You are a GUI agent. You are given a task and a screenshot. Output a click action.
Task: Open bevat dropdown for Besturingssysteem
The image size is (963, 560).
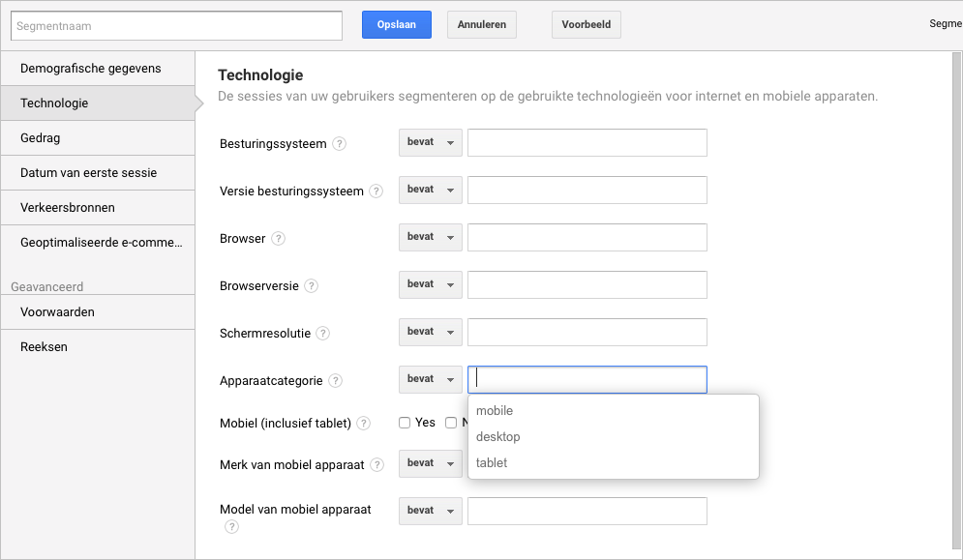click(x=431, y=142)
